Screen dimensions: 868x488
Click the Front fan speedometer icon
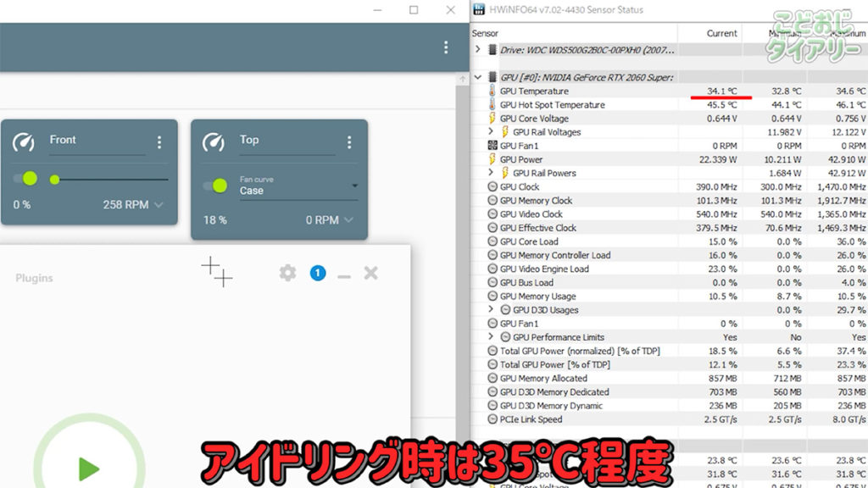(x=24, y=141)
